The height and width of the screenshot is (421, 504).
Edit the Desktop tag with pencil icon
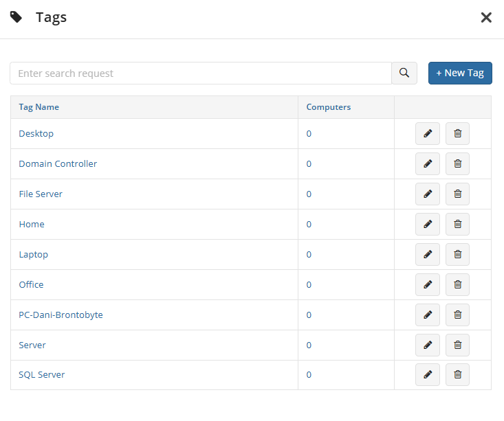[428, 134]
